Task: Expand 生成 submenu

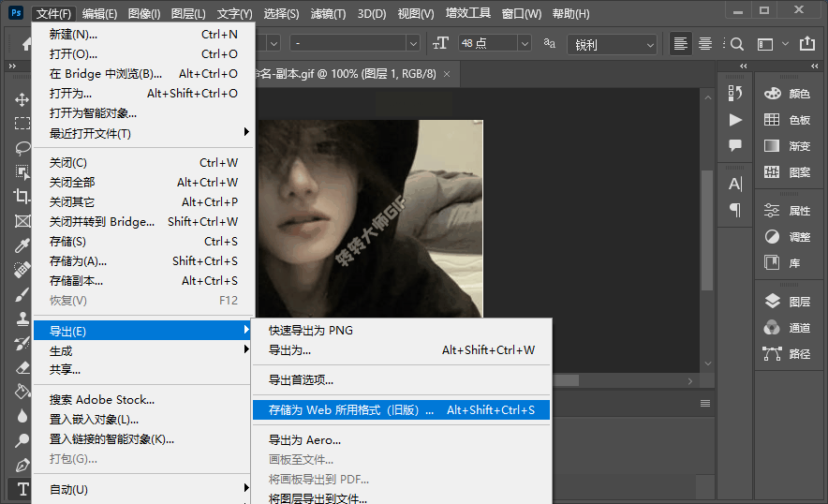Action: [x=142, y=350]
